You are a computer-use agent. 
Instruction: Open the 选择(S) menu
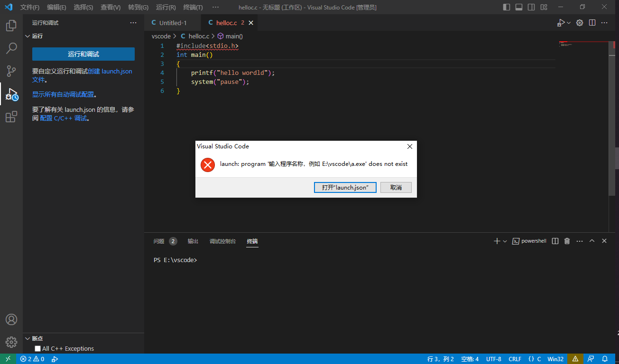coord(83,7)
